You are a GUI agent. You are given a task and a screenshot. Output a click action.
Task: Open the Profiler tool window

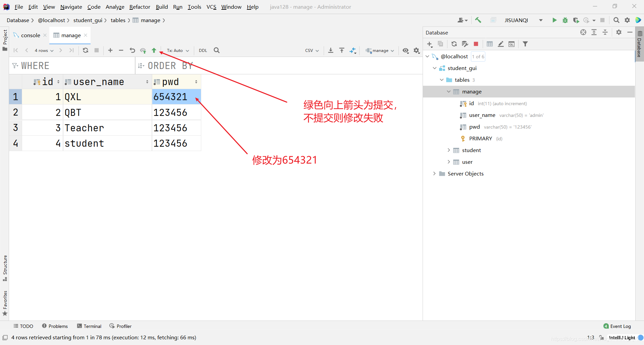pos(120,326)
